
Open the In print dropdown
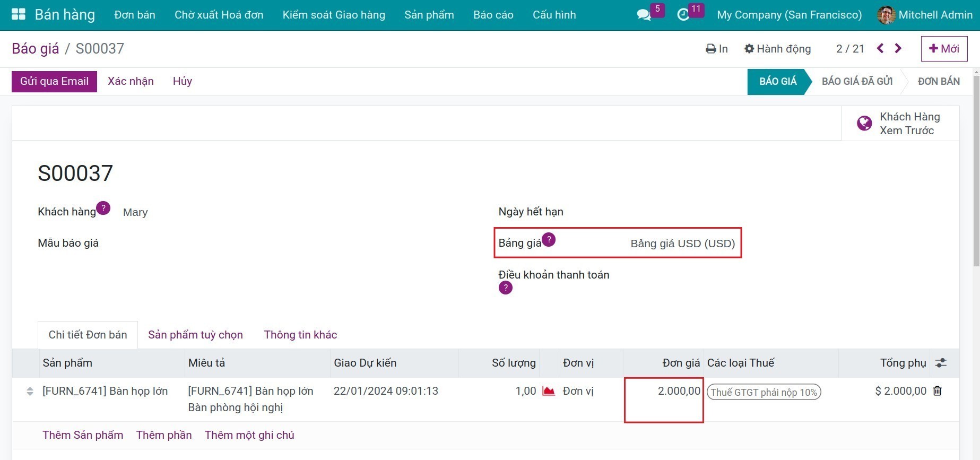tap(716, 49)
